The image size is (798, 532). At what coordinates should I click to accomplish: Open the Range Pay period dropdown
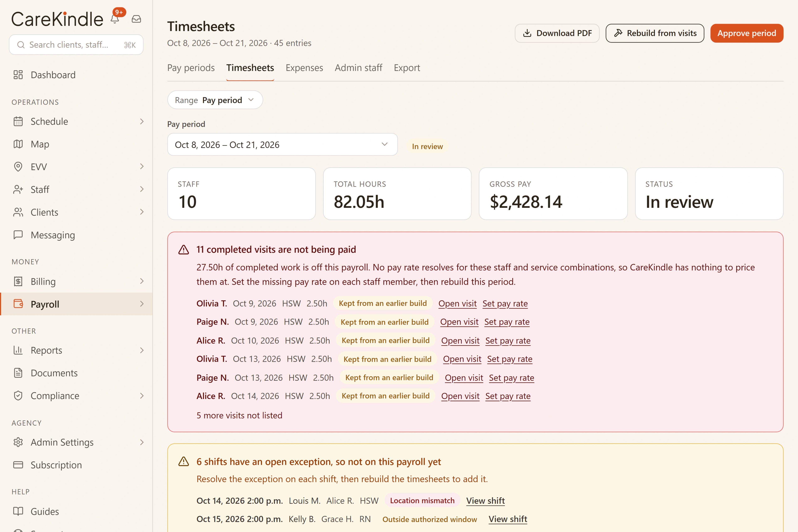(x=215, y=100)
